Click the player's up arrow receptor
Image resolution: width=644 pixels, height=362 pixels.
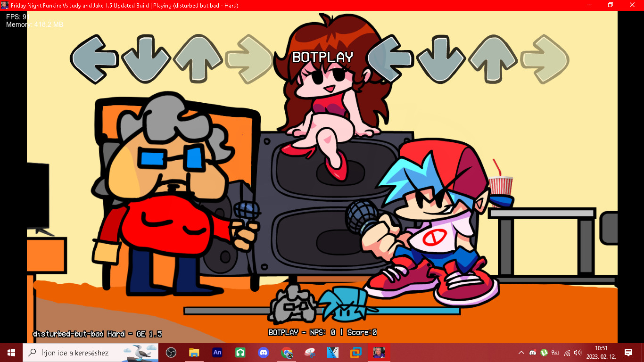493,59
